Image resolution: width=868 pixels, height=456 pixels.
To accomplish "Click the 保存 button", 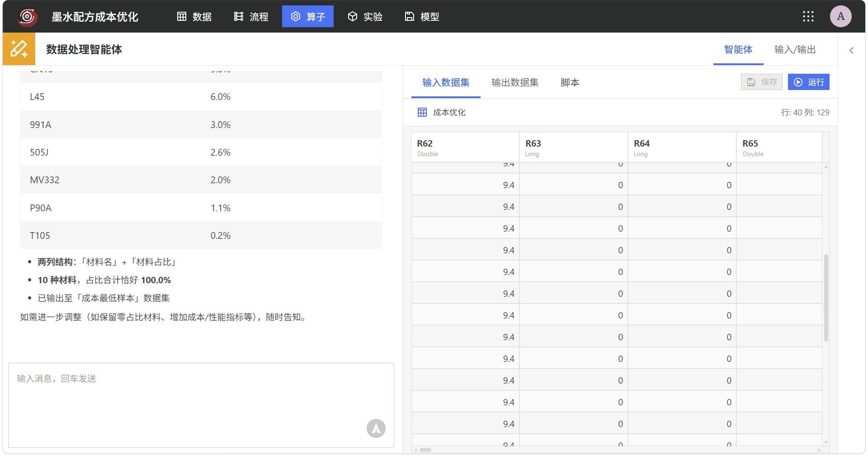I will (762, 82).
